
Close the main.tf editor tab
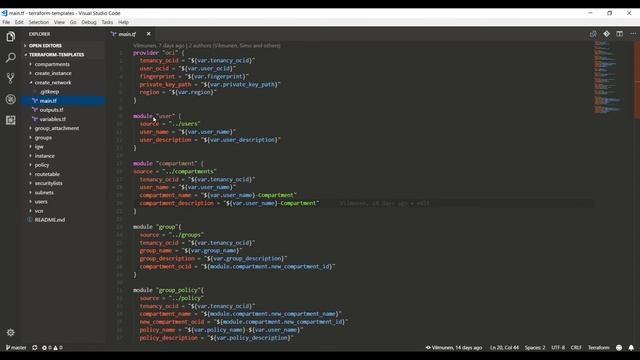click(x=149, y=34)
